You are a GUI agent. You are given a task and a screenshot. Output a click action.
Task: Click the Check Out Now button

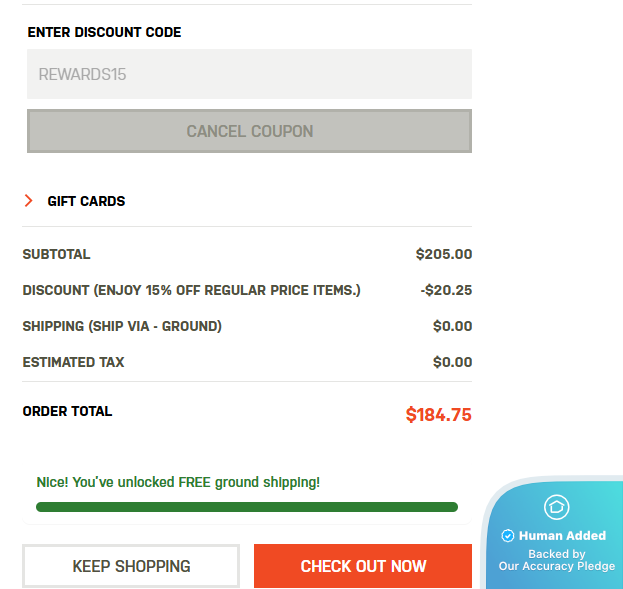(x=363, y=566)
